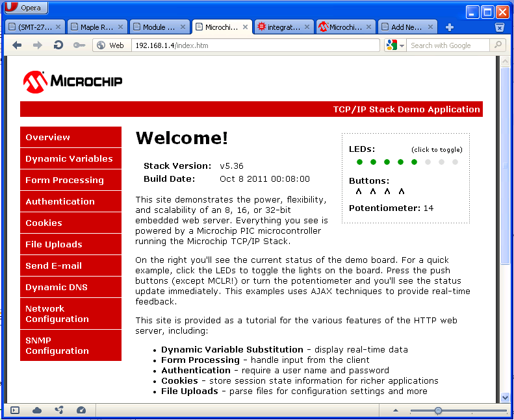Open the SNMP Configuration page
The height and width of the screenshot is (420, 514).
(71, 345)
